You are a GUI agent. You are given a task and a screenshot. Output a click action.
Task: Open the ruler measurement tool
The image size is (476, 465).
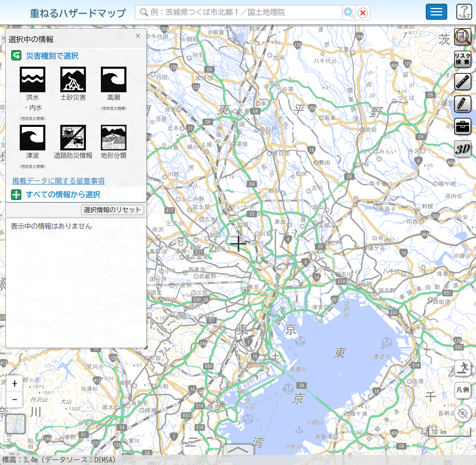click(463, 82)
